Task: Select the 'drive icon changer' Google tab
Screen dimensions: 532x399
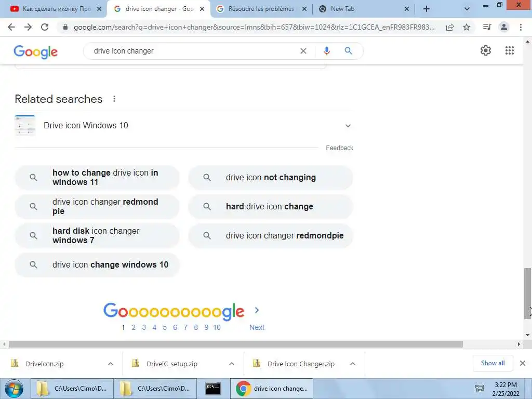Action: [158, 9]
